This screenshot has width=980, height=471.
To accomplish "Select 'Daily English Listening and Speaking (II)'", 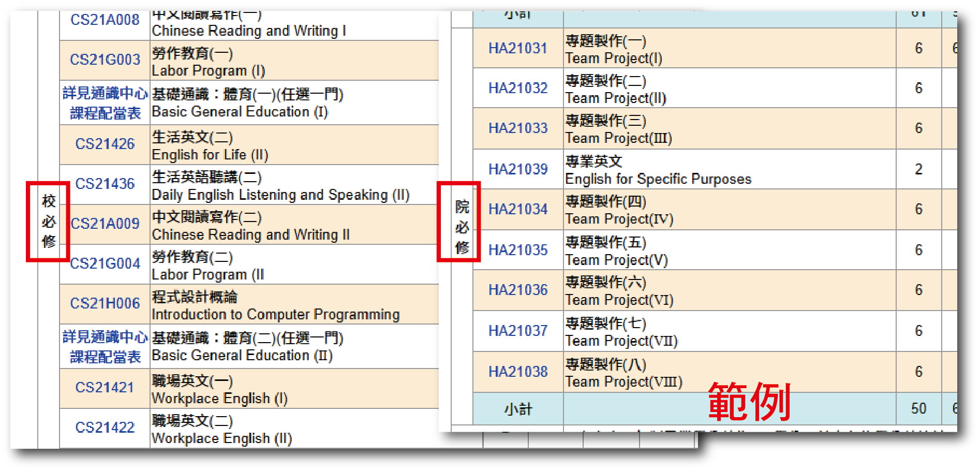I will pos(281,195).
